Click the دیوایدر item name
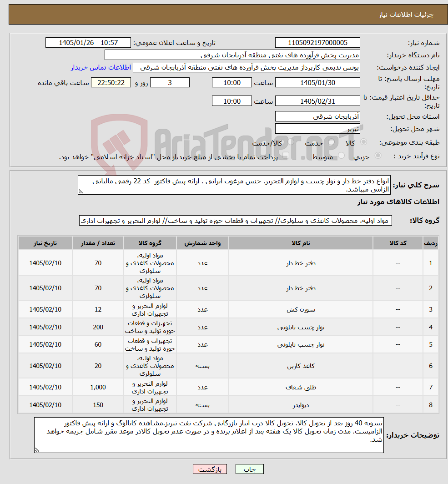Viewport: 448px width, 484px height. (301, 405)
